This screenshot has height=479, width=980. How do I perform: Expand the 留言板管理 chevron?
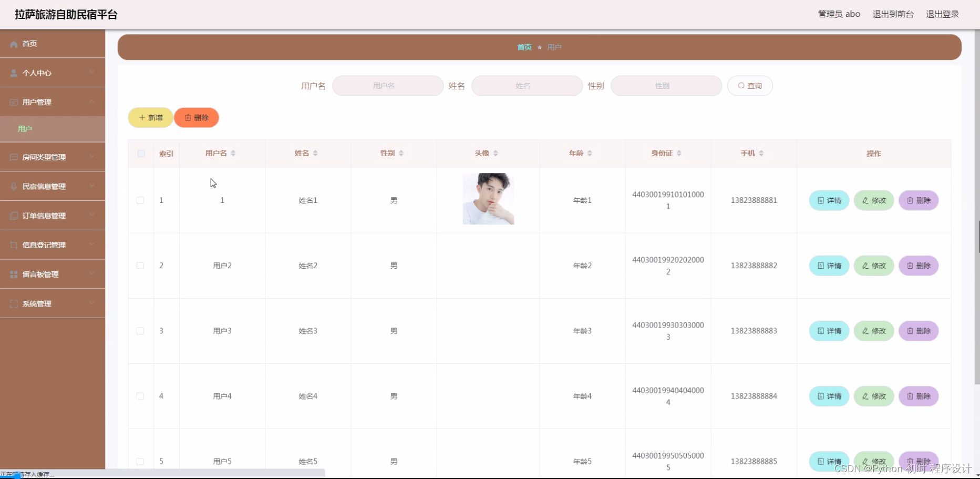pyautogui.click(x=92, y=274)
